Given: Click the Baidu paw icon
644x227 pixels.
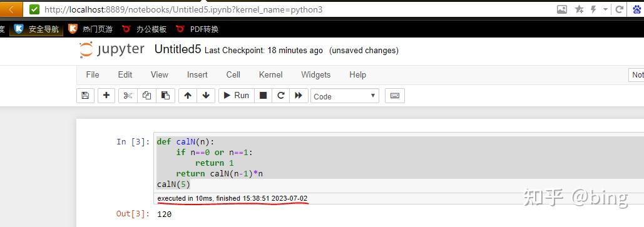Looking at the screenshot, I should pos(638,9).
